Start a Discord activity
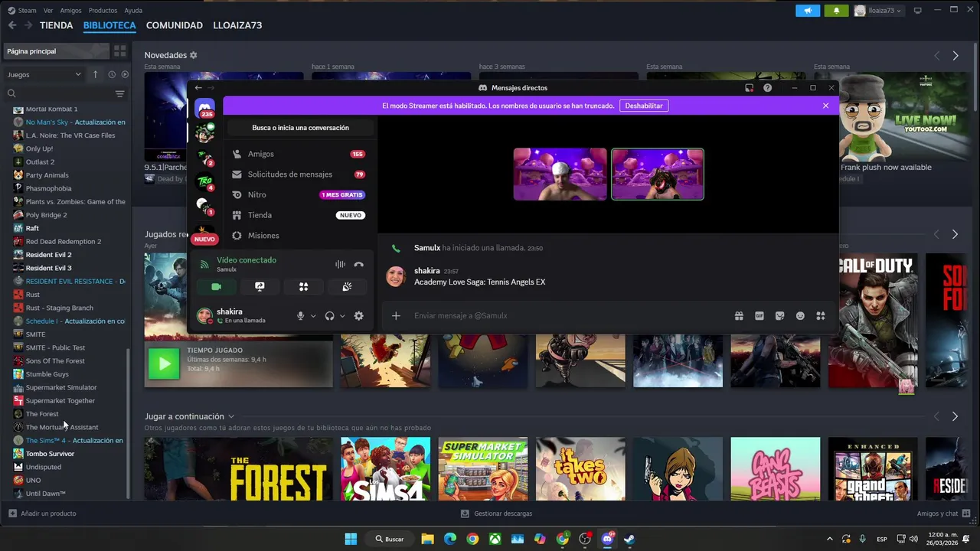 303,286
